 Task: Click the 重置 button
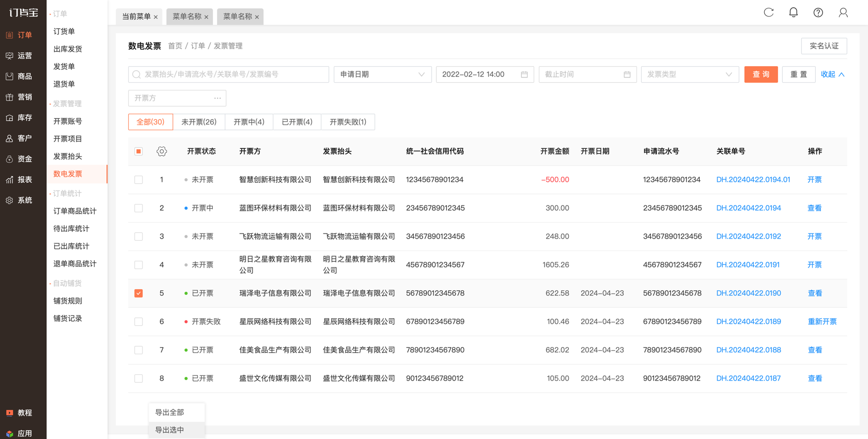(x=799, y=74)
